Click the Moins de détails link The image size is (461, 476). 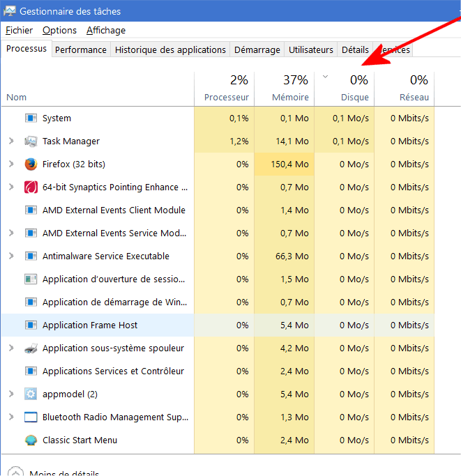pyautogui.click(x=64, y=473)
